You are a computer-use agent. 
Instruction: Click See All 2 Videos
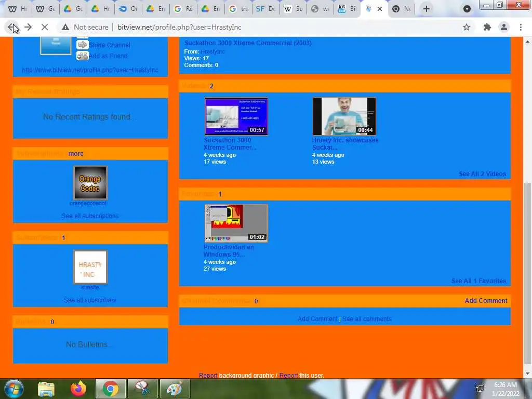(x=482, y=174)
